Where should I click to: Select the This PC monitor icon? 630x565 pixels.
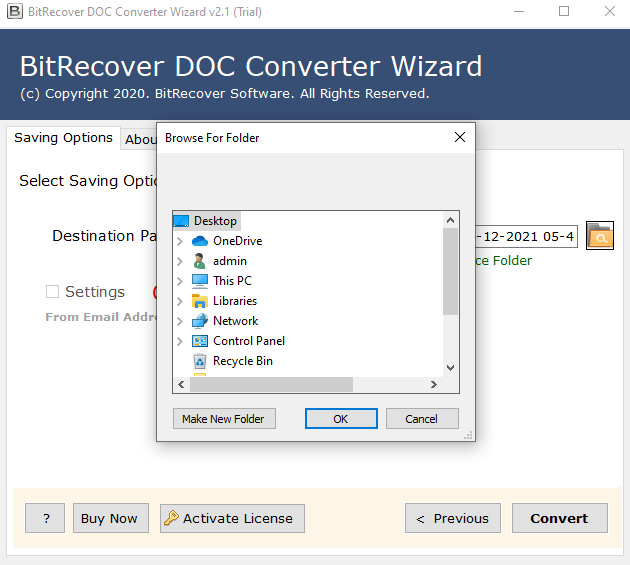[x=199, y=281]
